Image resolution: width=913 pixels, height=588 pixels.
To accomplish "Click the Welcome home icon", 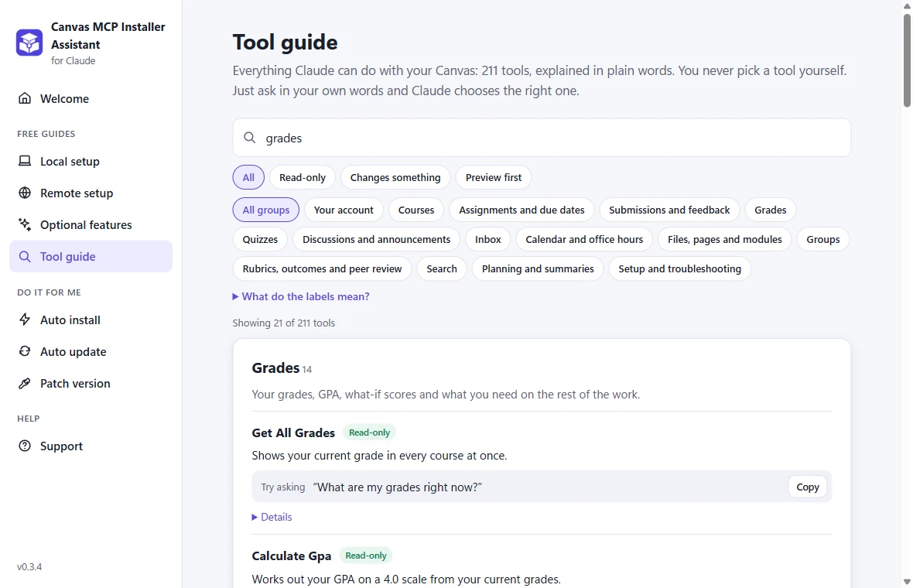I will pyautogui.click(x=25, y=98).
